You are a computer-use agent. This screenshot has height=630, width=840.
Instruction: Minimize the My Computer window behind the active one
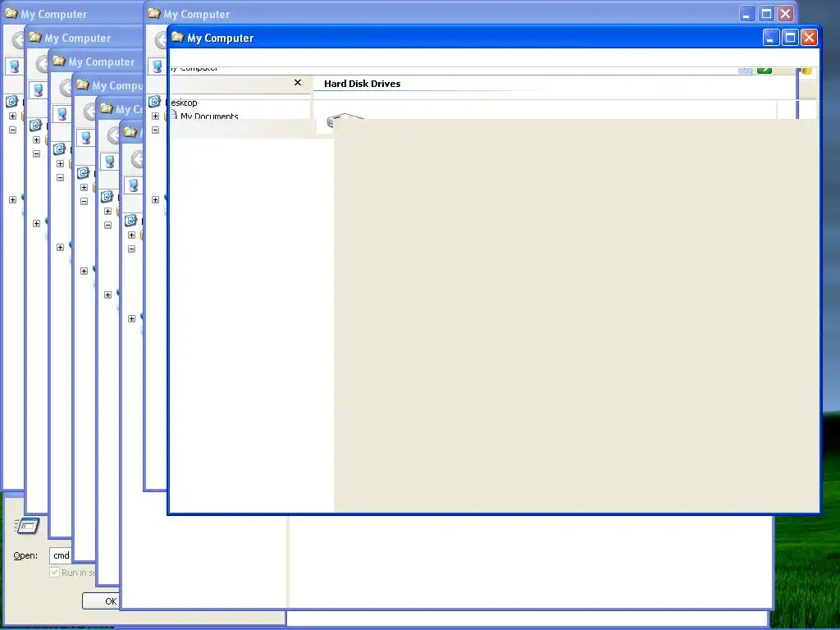[747, 14]
